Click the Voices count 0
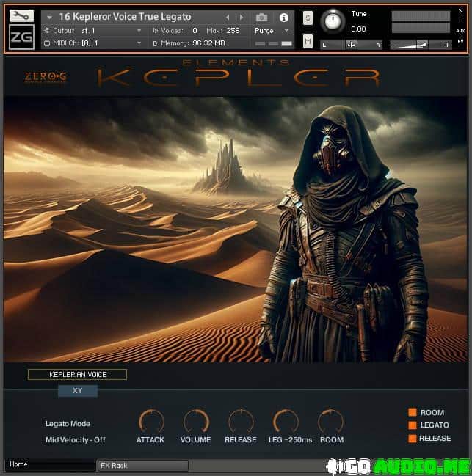The height and width of the screenshot is (476, 472). pyautogui.click(x=195, y=30)
